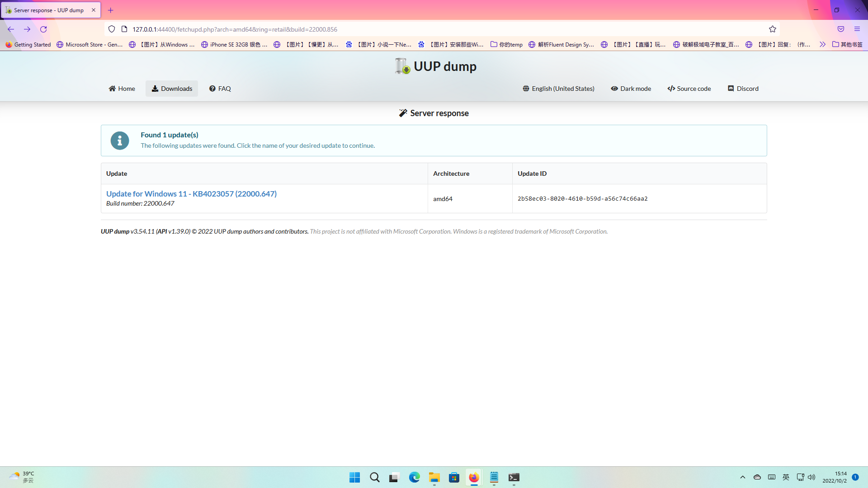This screenshot has width=868, height=488.
Task: Click Build number: 22000.647 text
Action: tap(140, 204)
